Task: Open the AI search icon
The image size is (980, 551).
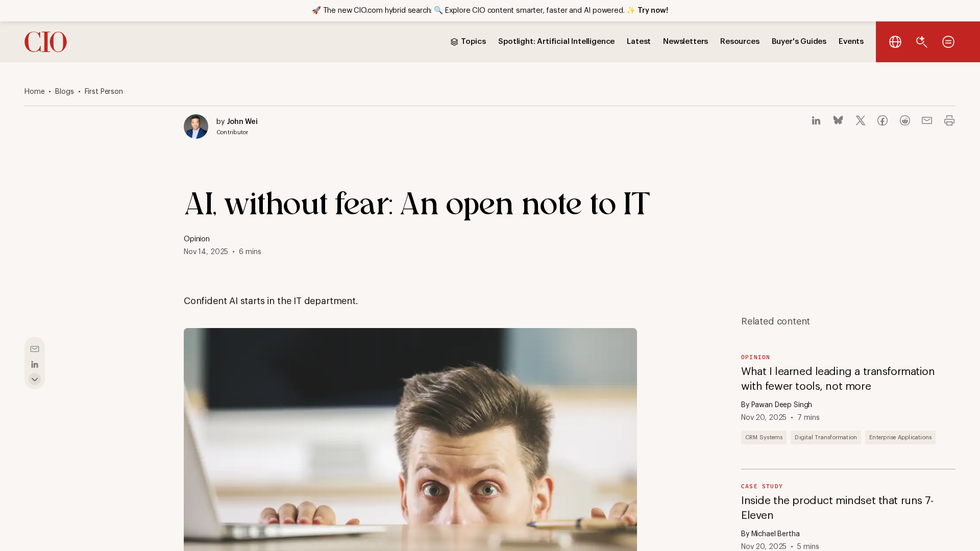Action: (x=922, y=42)
